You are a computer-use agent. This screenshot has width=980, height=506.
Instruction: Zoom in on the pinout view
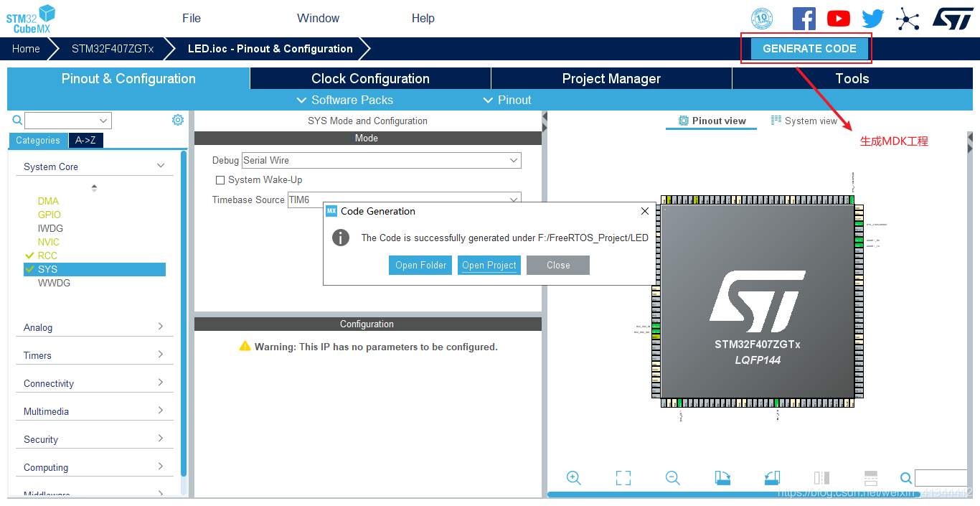573,478
